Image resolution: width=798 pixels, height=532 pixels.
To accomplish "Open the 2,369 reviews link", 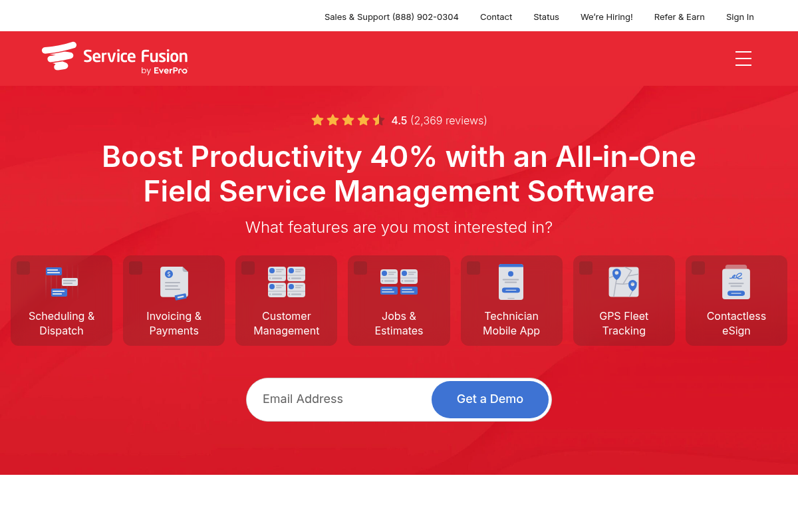I will click(448, 120).
